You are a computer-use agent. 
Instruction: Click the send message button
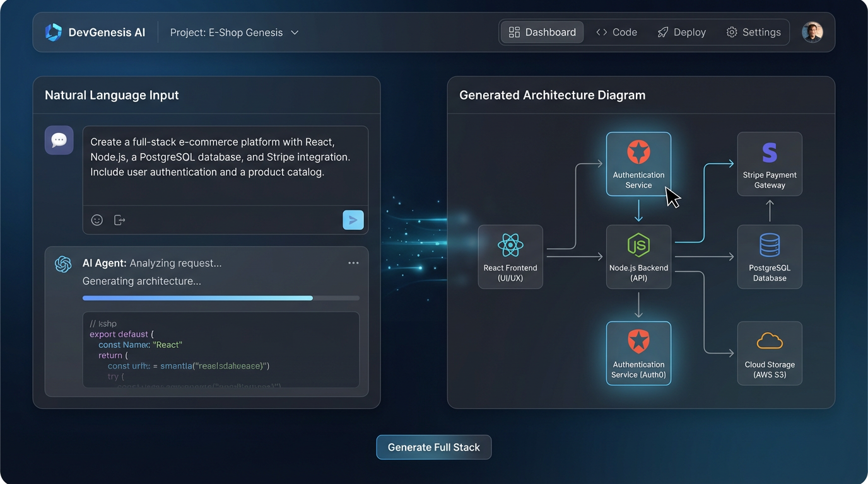pyautogui.click(x=353, y=219)
